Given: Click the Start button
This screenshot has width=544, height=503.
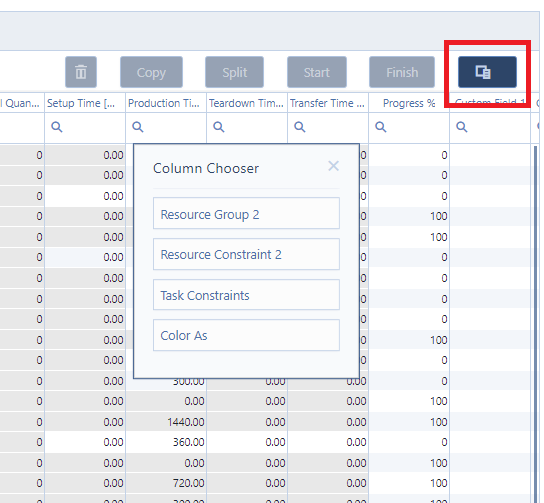Looking at the screenshot, I should 317,72.
